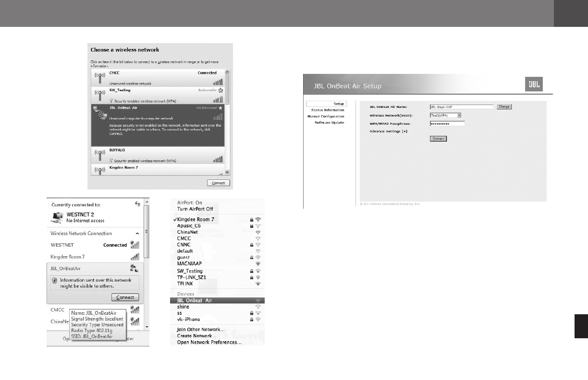Select JBL OnBeat Air highlighted row in XP dialog
Image resolution: width=588 pixels, height=380 pixels.
click(x=158, y=125)
